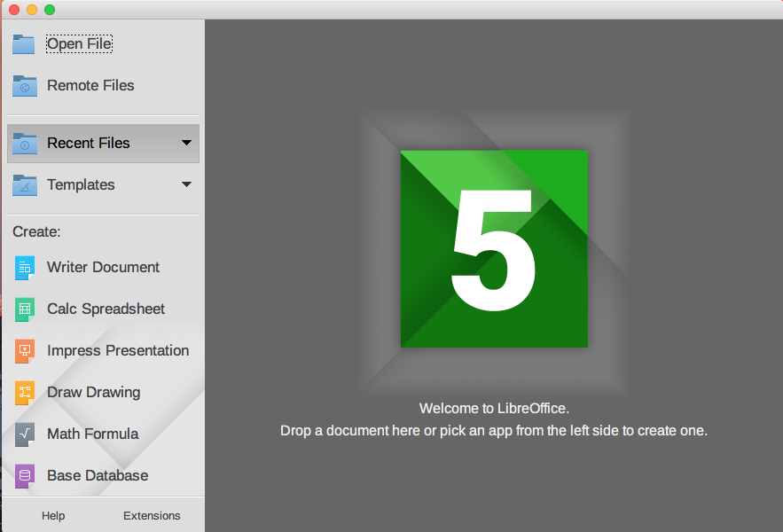The width and height of the screenshot is (783, 532).
Task: Maximize the window with the green button
Action: pyautogui.click(x=50, y=10)
